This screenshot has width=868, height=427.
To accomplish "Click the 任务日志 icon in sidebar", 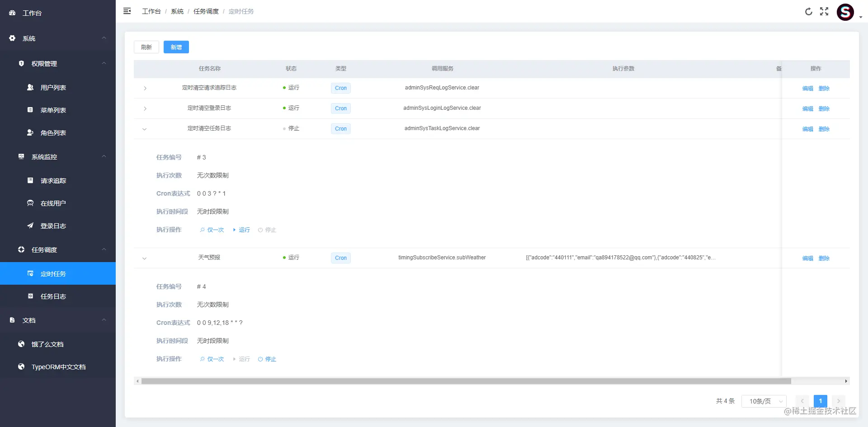I will (30, 296).
